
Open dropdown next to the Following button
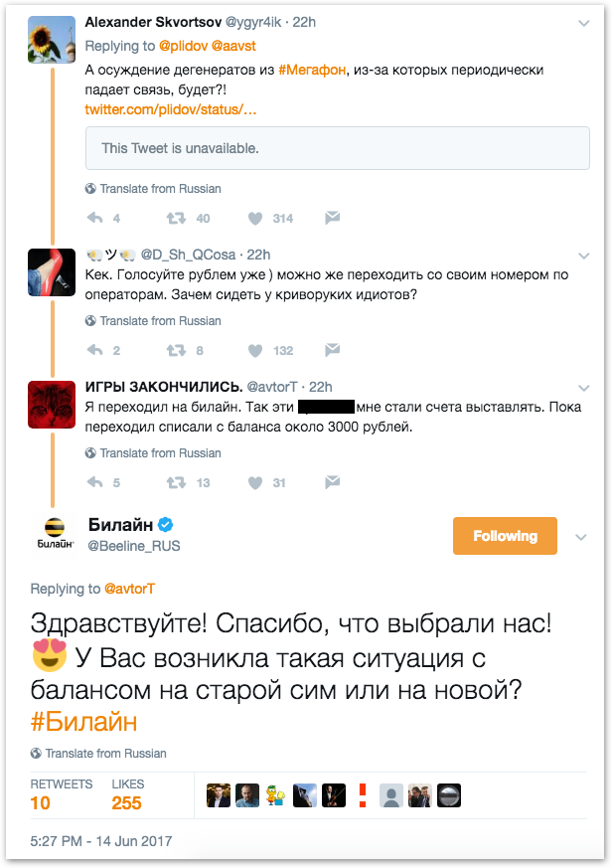[581, 536]
